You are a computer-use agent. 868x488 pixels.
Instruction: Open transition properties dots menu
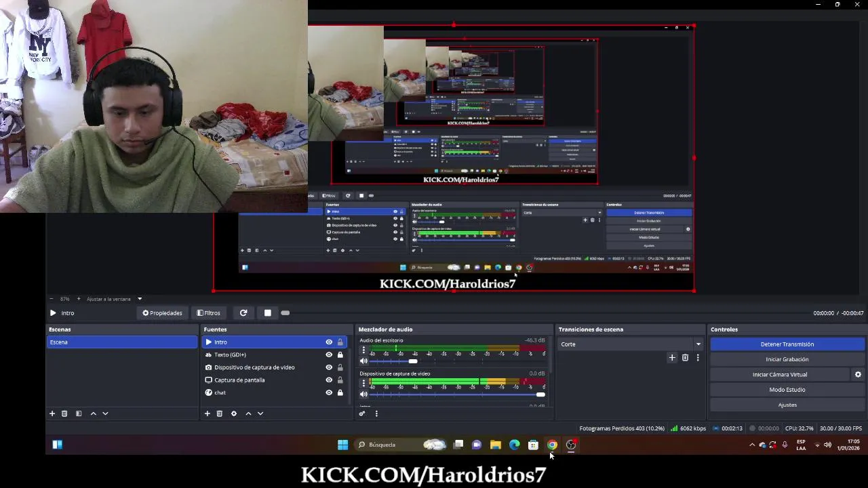tap(698, 358)
